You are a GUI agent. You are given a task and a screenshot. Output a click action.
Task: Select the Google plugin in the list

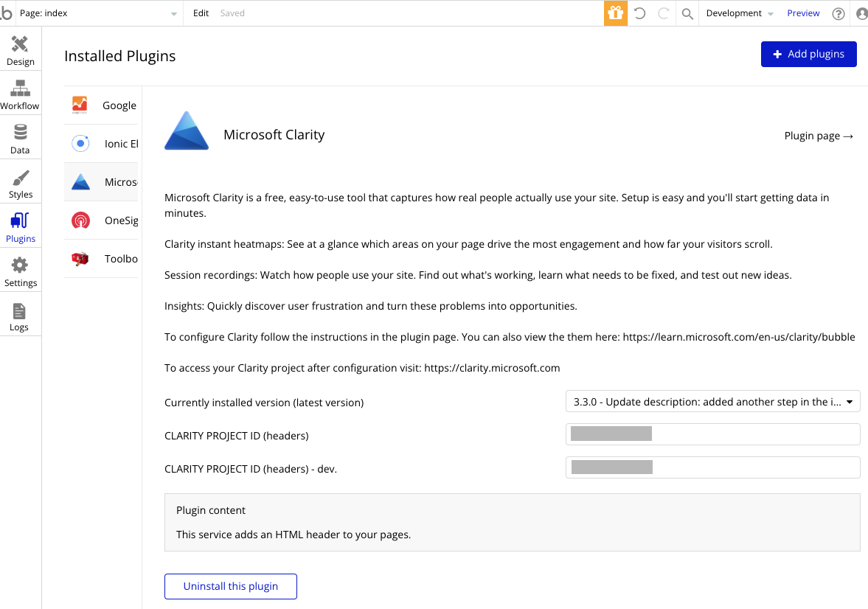[x=101, y=105]
